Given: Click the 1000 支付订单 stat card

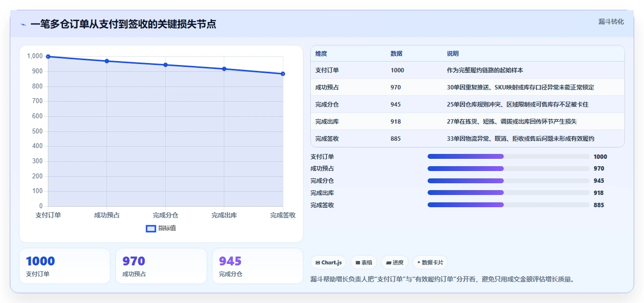Looking at the screenshot, I should [x=64, y=266].
